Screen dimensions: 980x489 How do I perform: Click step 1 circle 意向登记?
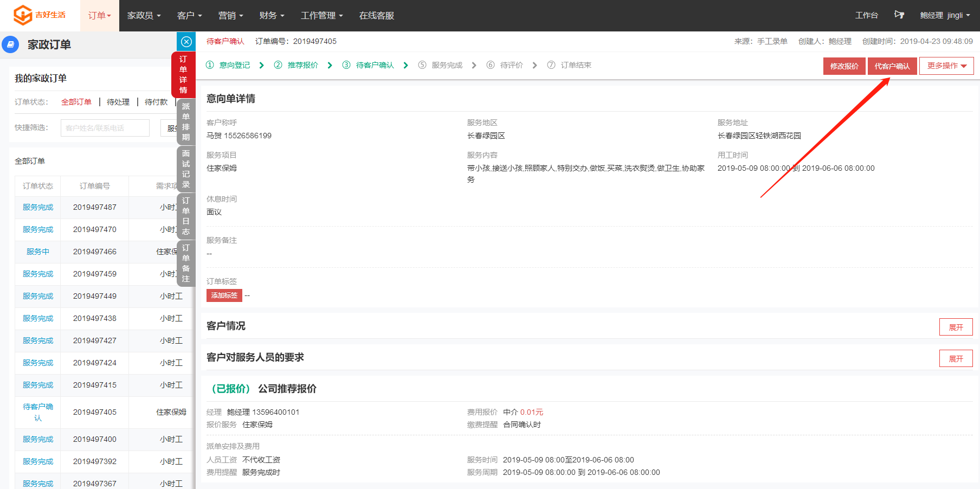click(210, 65)
